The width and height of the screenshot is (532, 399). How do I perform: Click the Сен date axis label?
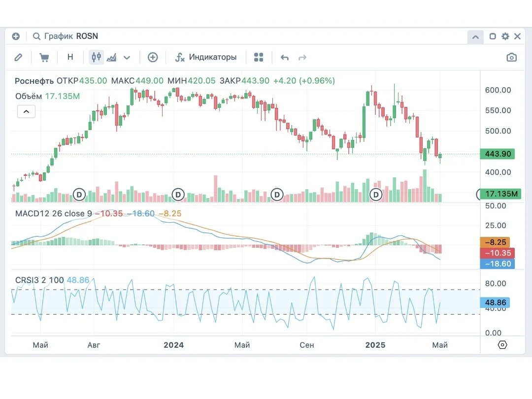click(x=307, y=345)
